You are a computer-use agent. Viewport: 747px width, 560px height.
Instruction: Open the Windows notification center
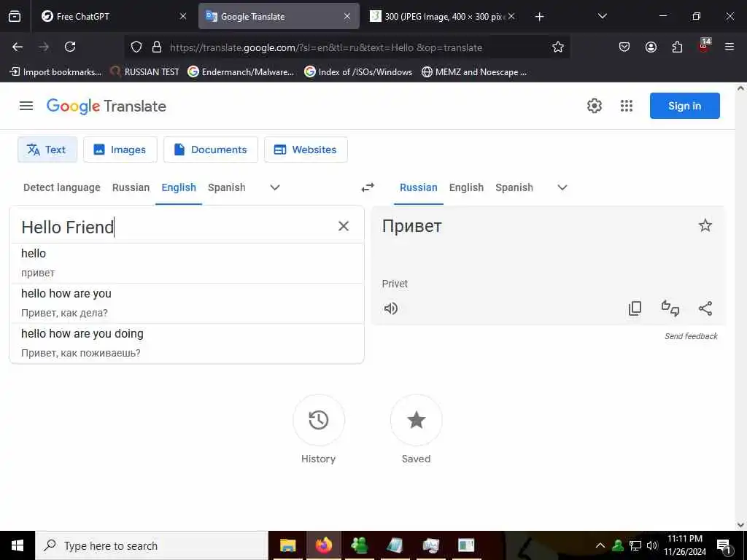(x=724, y=545)
